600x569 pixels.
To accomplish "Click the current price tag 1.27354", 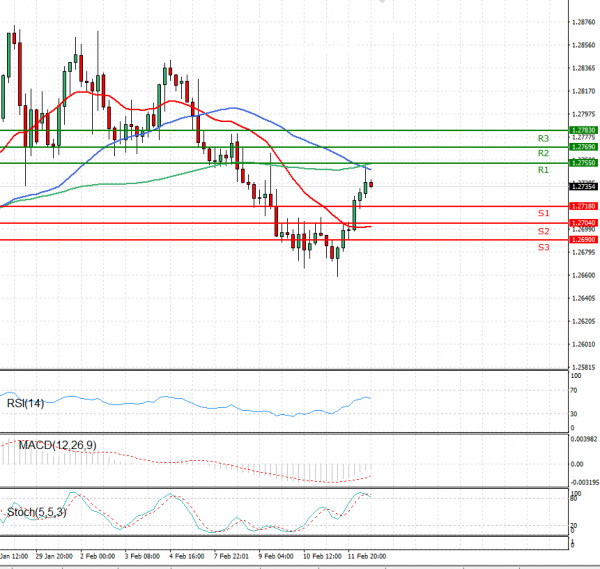I will (x=583, y=186).
